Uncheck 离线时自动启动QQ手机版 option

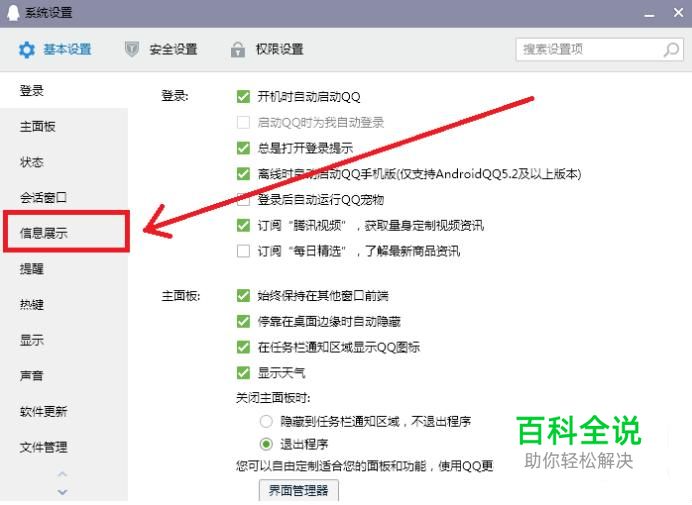click(x=243, y=173)
